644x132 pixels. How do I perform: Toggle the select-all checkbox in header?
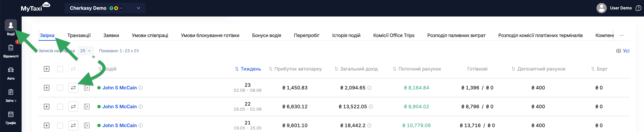(x=60, y=69)
